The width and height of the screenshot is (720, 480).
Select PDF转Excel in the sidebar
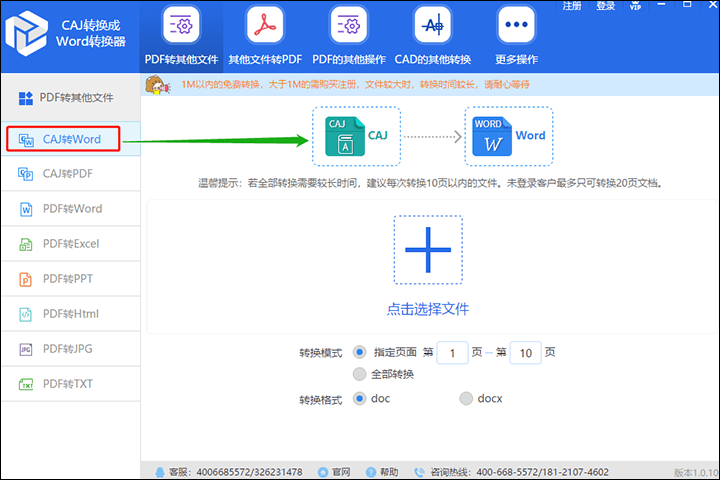pyautogui.click(x=71, y=243)
